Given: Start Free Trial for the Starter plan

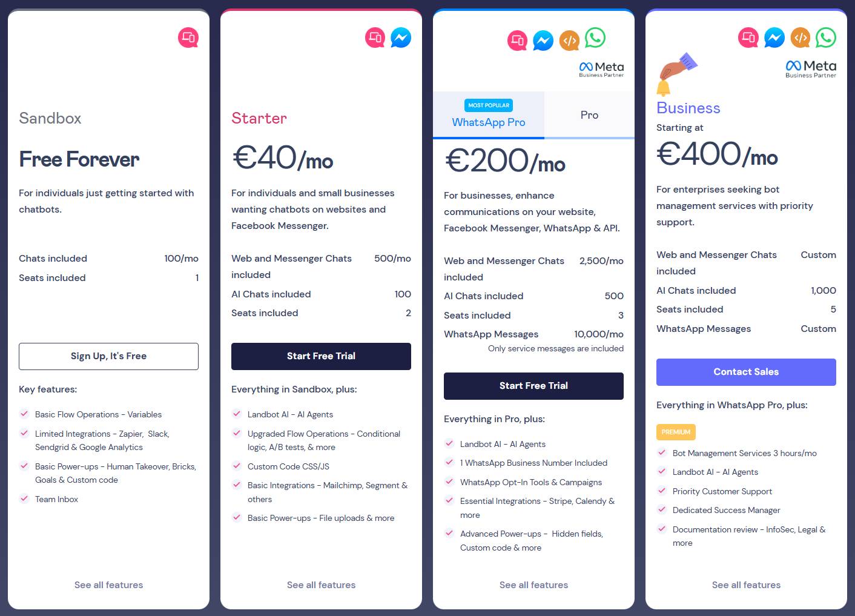Looking at the screenshot, I should pyautogui.click(x=321, y=356).
